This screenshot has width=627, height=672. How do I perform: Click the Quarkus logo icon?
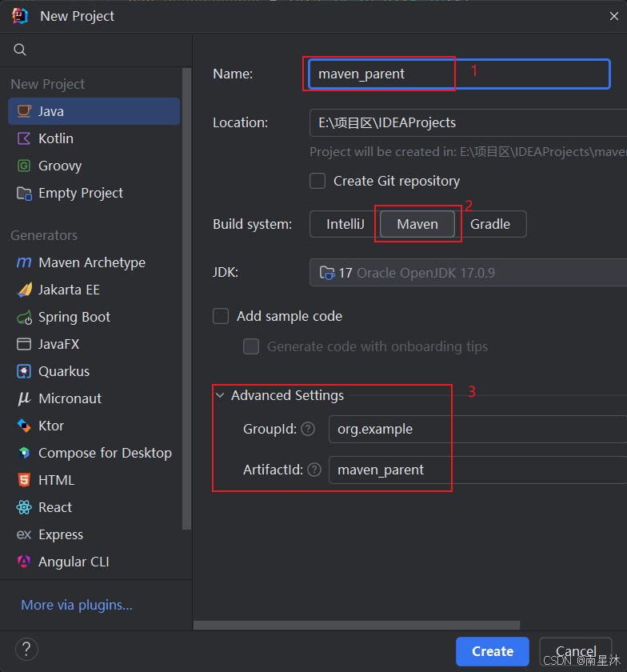pyautogui.click(x=24, y=371)
